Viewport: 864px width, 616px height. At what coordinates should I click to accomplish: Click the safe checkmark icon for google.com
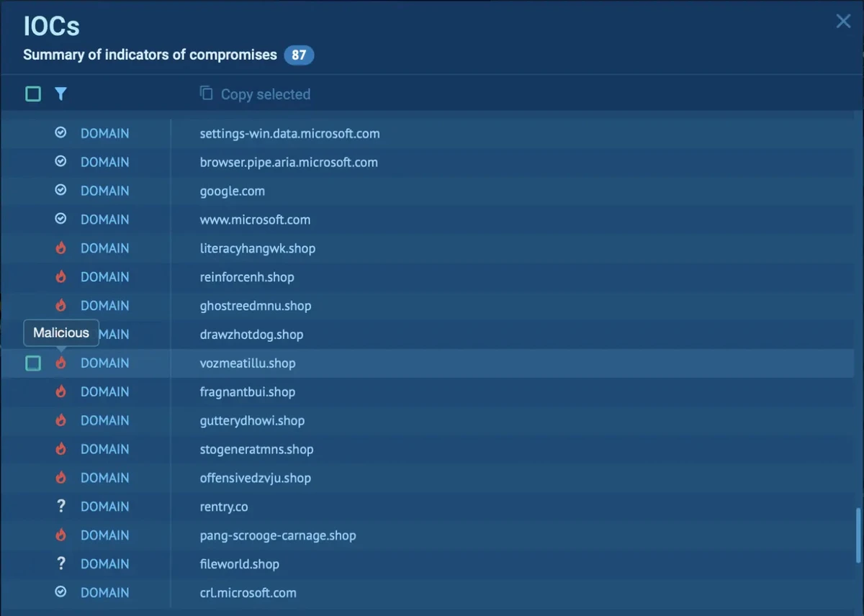tap(60, 191)
